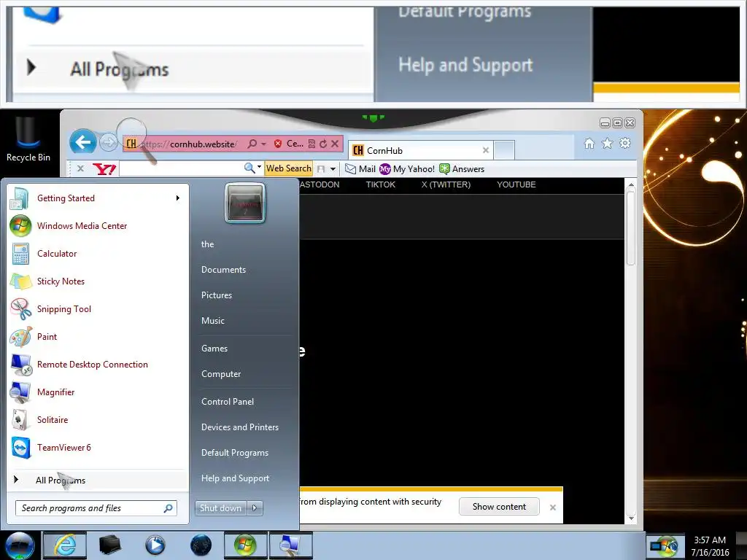Viewport: 747px width, 560px height.
Task: Open browser Tools gear icon
Action: 625,143
